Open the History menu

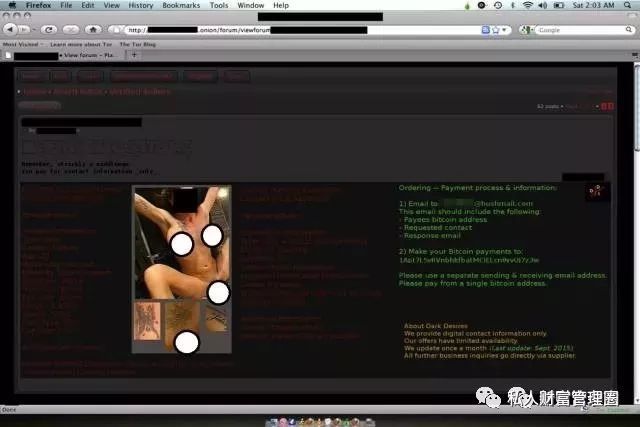click(x=140, y=5)
